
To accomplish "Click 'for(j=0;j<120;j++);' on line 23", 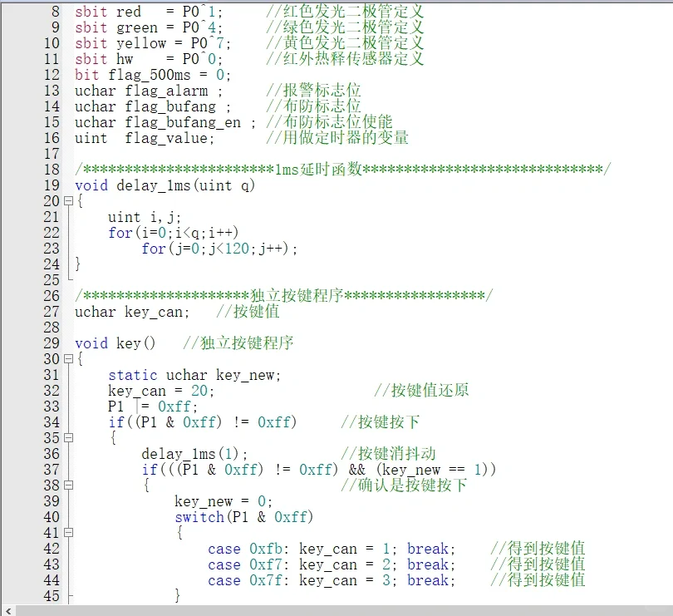I will pyautogui.click(x=219, y=249).
